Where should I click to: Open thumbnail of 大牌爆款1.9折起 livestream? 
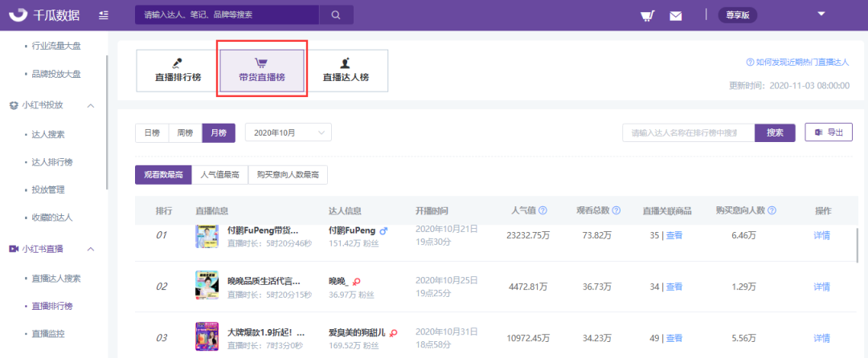tap(207, 336)
